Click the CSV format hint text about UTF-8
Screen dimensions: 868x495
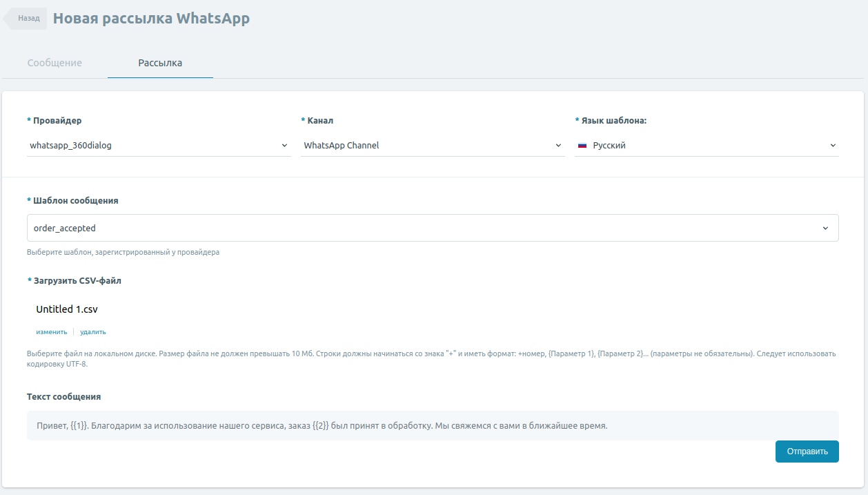(432, 358)
